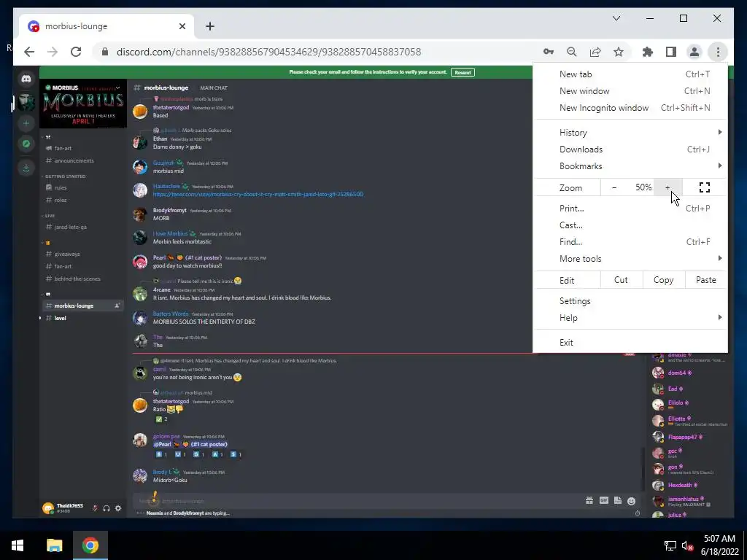
Task: Click create invite icon beside morbius-lounge channel
Action: tap(117, 306)
